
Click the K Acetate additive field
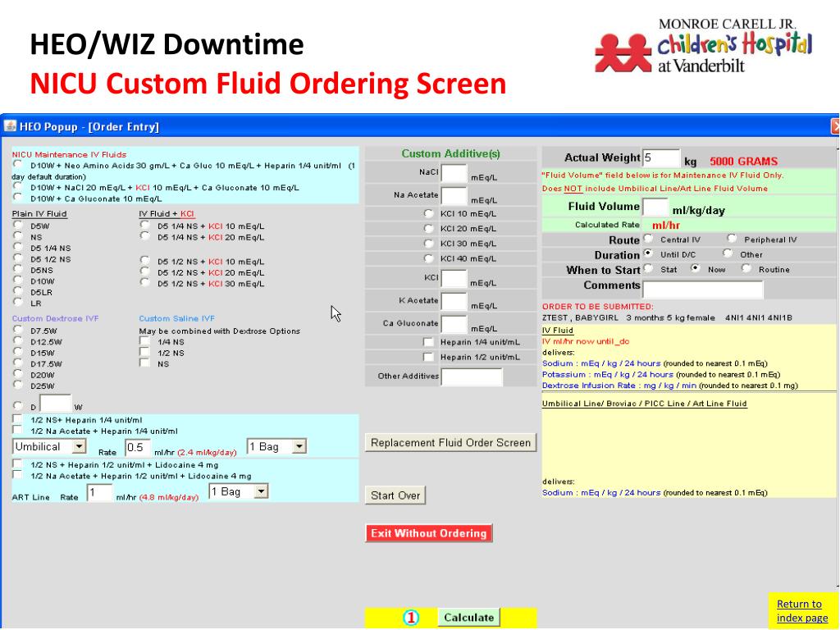tap(454, 302)
